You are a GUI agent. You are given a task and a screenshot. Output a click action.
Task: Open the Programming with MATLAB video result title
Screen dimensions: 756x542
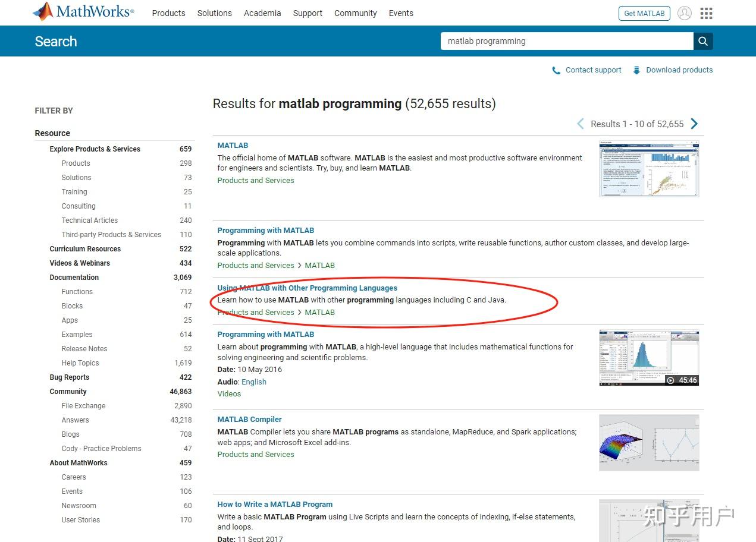pyautogui.click(x=265, y=334)
